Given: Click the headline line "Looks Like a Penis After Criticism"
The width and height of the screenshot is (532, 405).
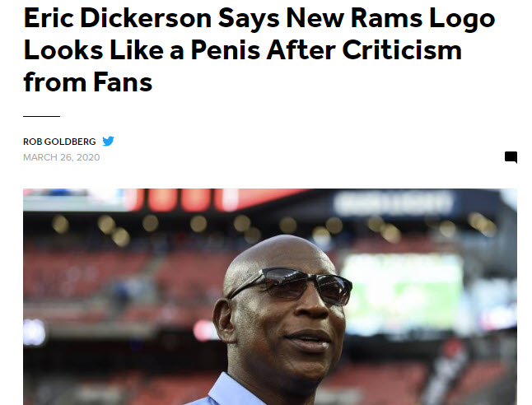Looking at the screenshot, I should click(243, 50).
